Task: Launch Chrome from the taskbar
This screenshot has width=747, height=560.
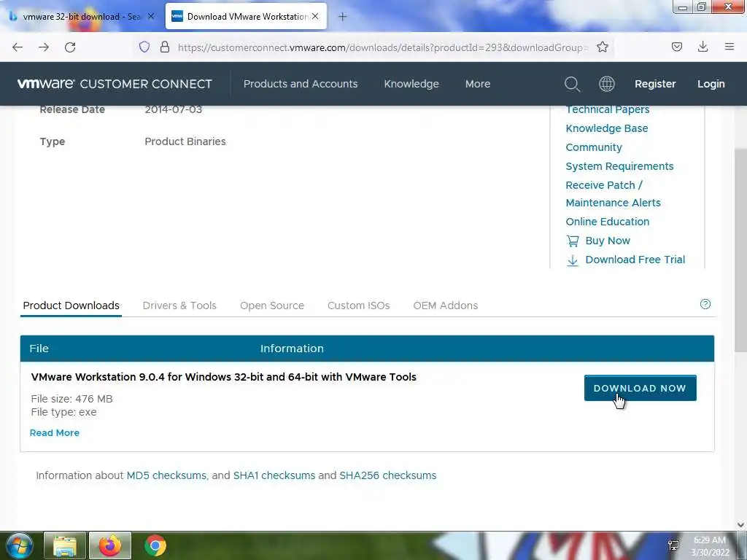Action: pyautogui.click(x=155, y=545)
